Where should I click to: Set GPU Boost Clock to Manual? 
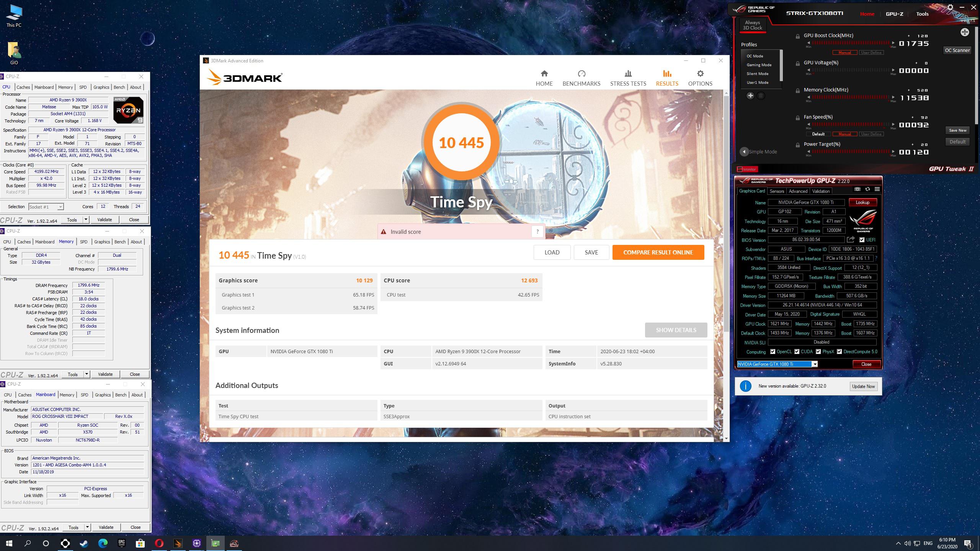tap(844, 52)
